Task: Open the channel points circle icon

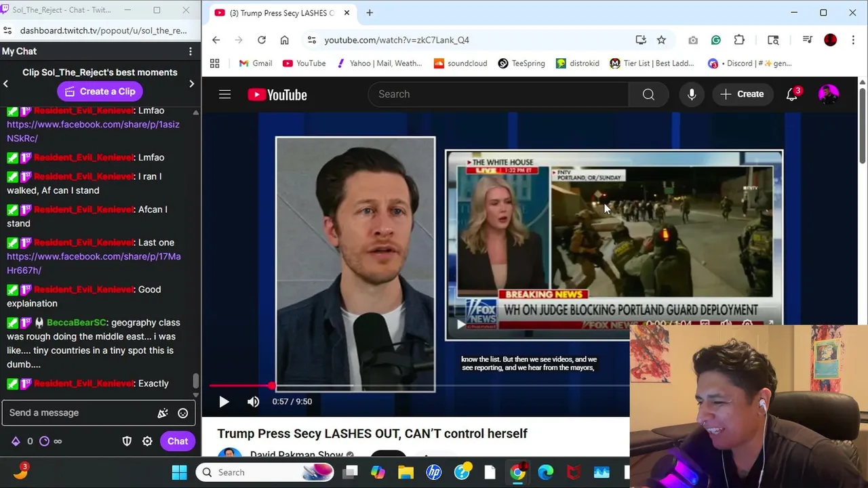Action: [44, 441]
